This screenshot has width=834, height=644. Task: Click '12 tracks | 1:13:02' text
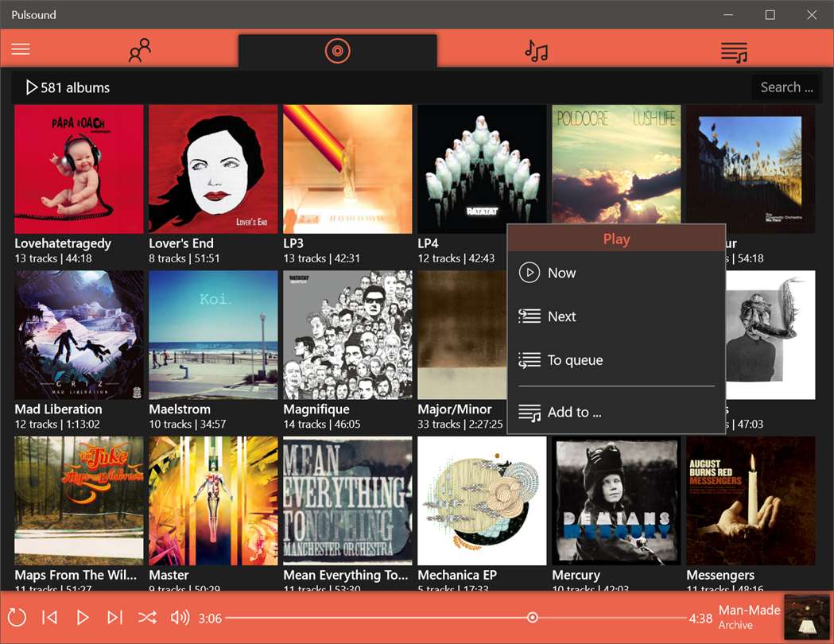click(57, 425)
